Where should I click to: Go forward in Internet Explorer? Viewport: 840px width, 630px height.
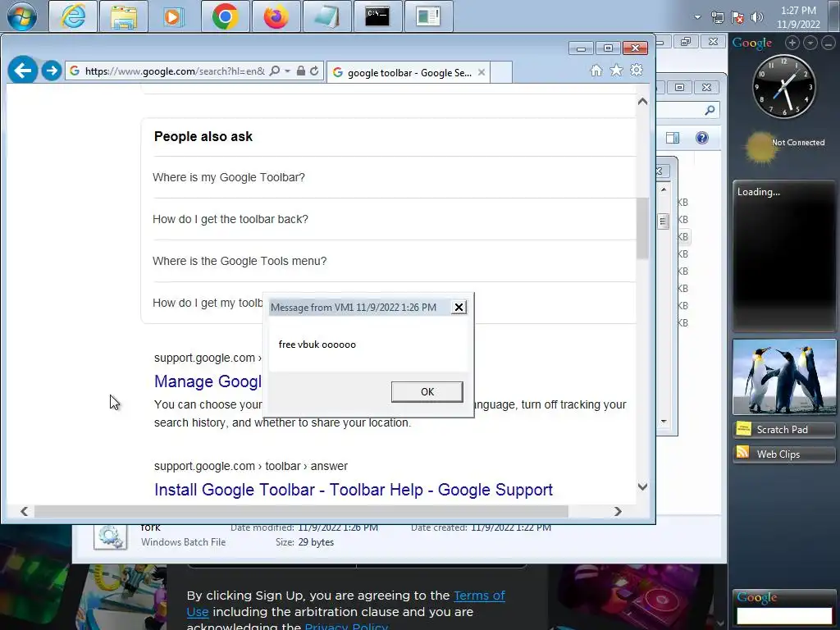tap(52, 71)
